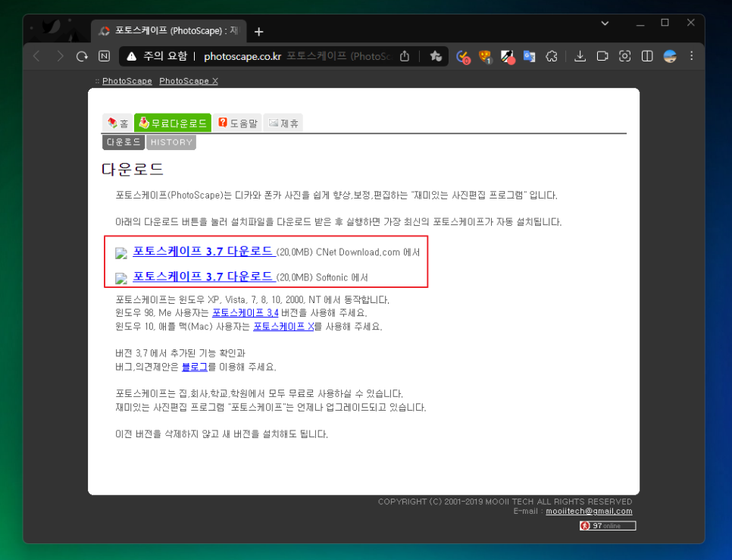
Task: Click the 다운로드 page heading
Action: [x=133, y=169]
